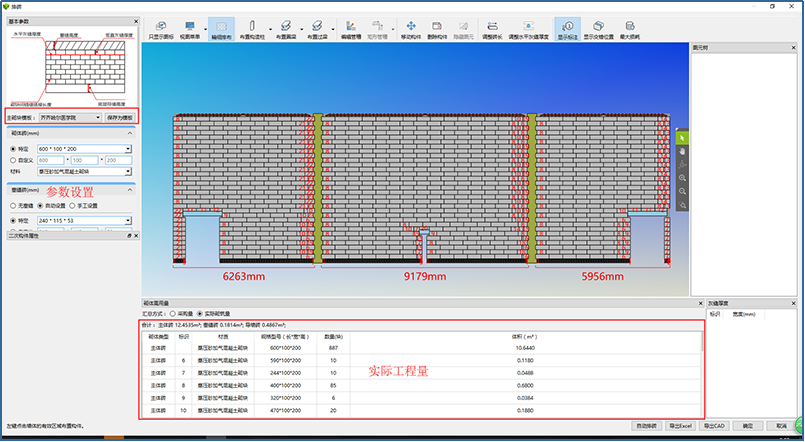Select 特定 radio for 240*115*53 brick
805x442 pixels.
coord(13,221)
